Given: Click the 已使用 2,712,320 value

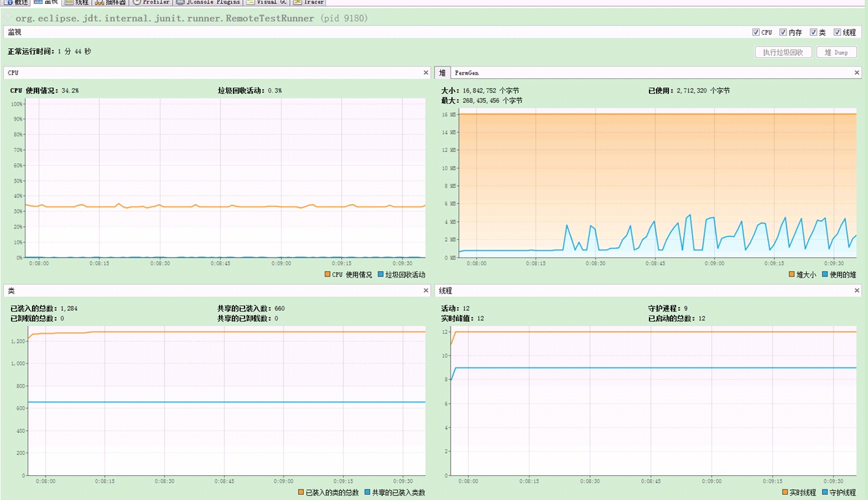Looking at the screenshot, I should coord(703,91).
